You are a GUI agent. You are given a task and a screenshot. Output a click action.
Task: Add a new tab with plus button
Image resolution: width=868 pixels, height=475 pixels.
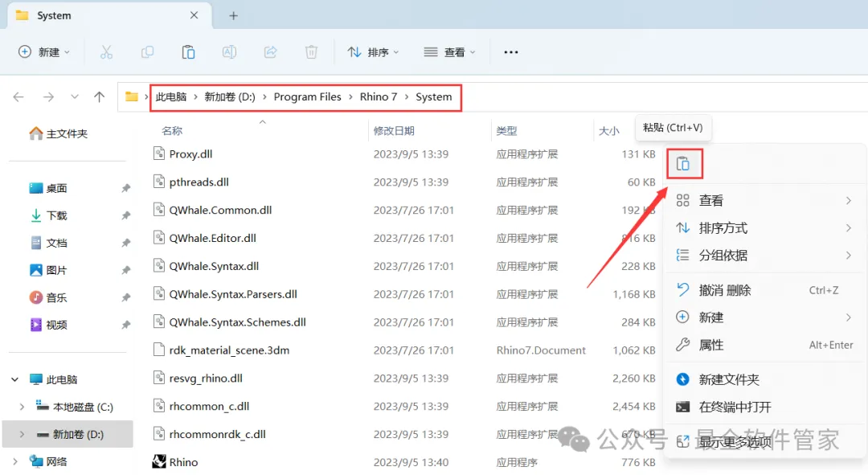(233, 16)
